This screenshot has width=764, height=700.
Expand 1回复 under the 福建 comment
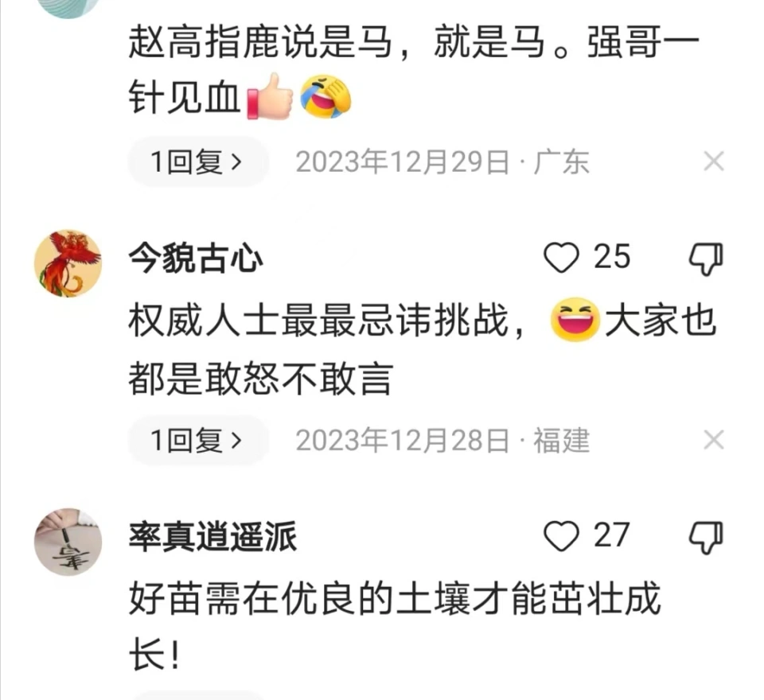[198, 441]
